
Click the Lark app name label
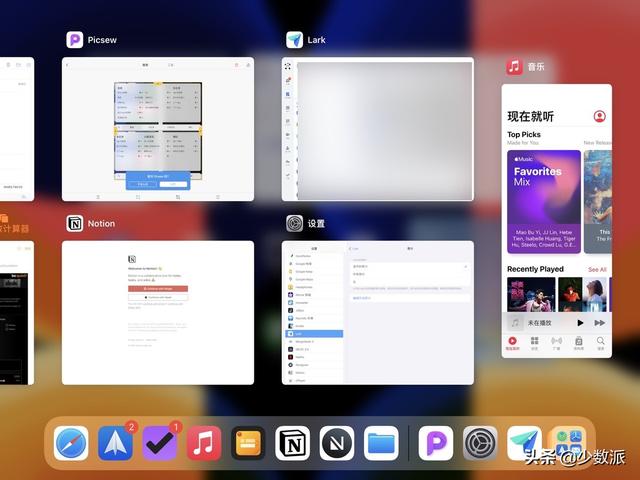[316, 40]
